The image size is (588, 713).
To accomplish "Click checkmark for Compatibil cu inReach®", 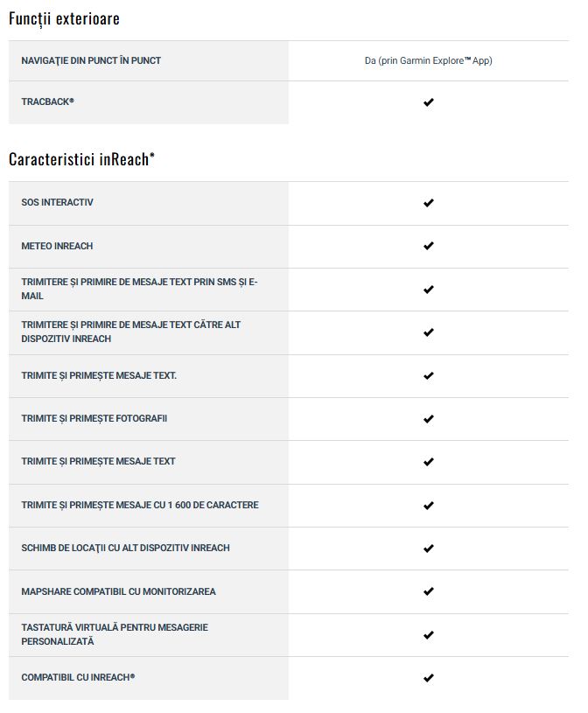I will (x=428, y=678).
